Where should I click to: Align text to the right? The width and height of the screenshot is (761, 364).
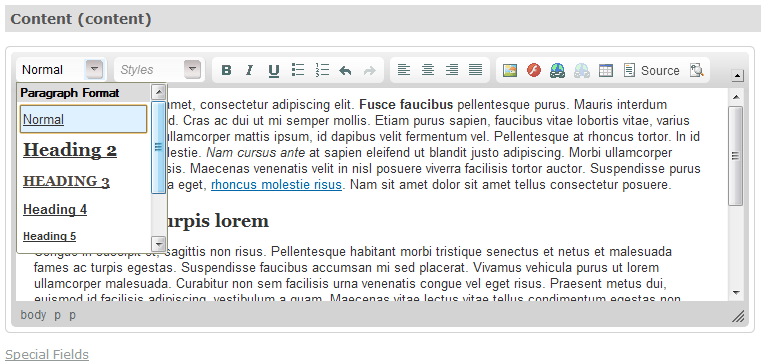point(452,70)
